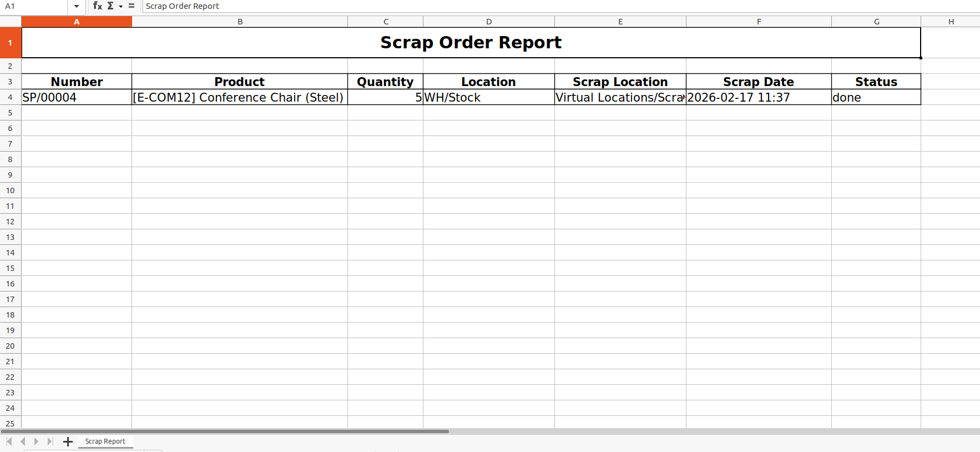
Task: Click the 'Scrap Order Report' title cell
Action: pos(471,43)
